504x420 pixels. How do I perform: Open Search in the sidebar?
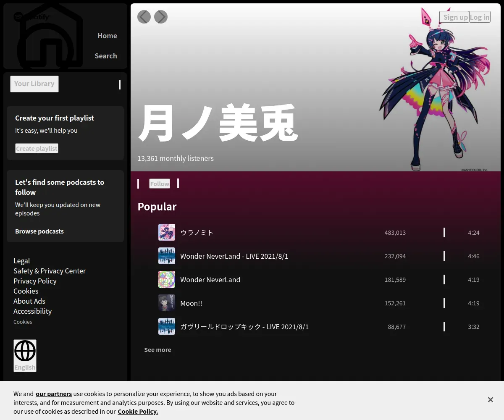click(x=106, y=56)
